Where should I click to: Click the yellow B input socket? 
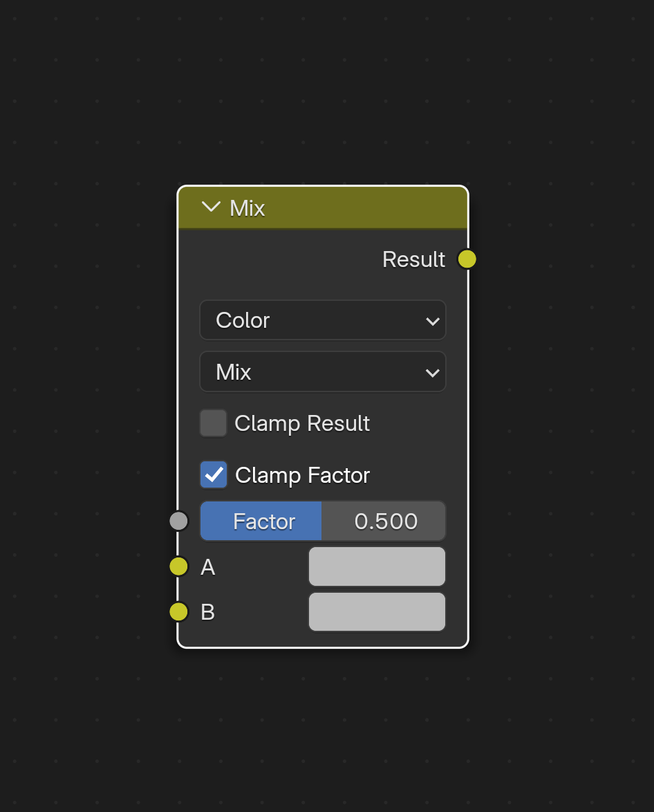click(178, 611)
